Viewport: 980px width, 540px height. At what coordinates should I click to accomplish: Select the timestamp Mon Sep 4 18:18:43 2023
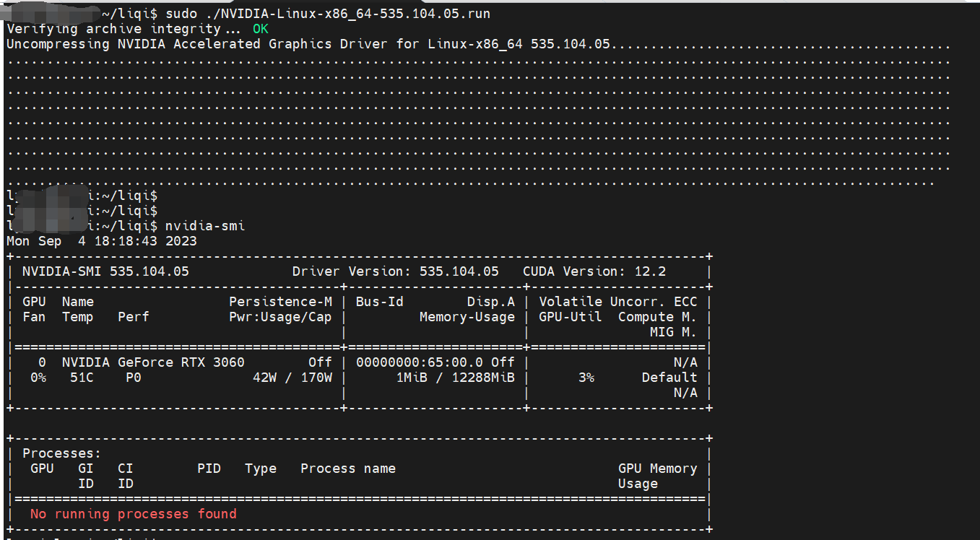(x=102, y=241)
